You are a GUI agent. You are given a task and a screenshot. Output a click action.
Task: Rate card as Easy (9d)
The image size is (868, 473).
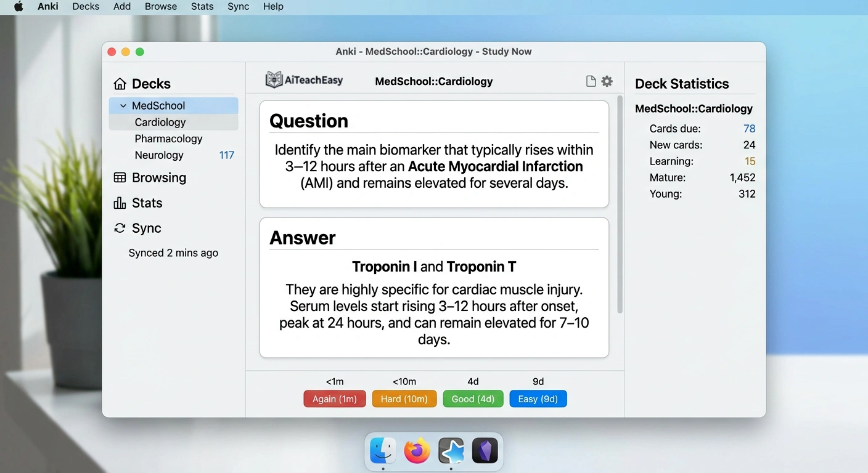pos(538,399)
